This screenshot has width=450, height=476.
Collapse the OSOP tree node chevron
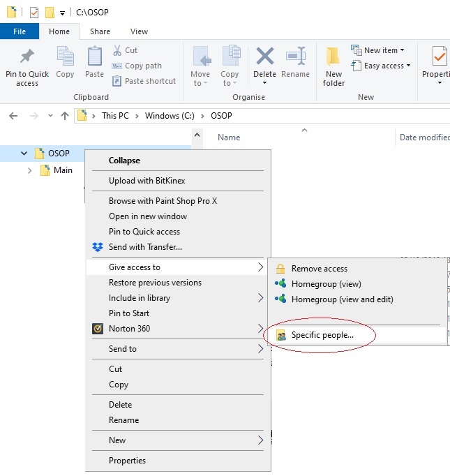point(24,154)
